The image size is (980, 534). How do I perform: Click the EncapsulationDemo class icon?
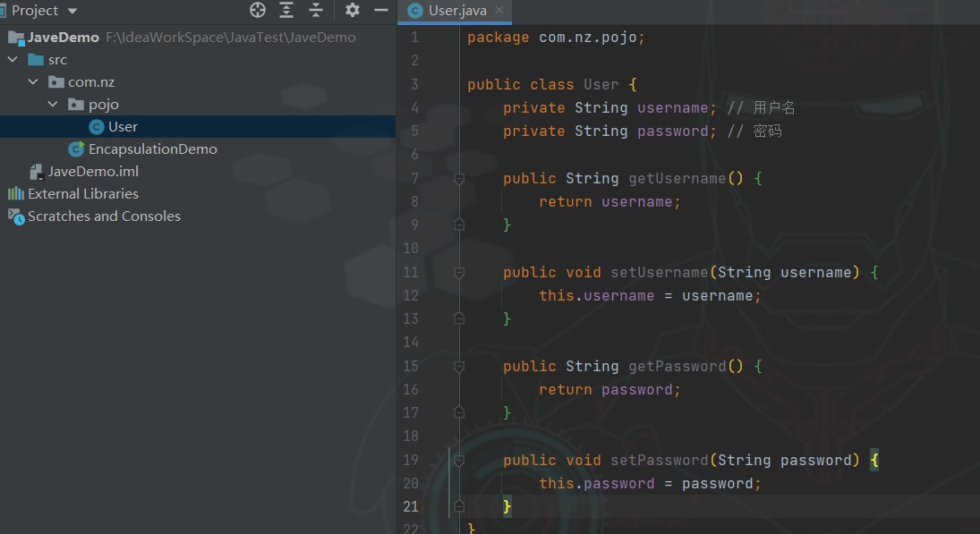point(77,149)
